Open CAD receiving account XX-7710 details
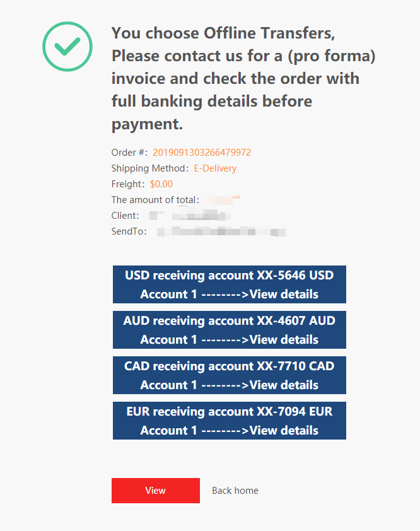420x531 pixels. tap(230, 375)
